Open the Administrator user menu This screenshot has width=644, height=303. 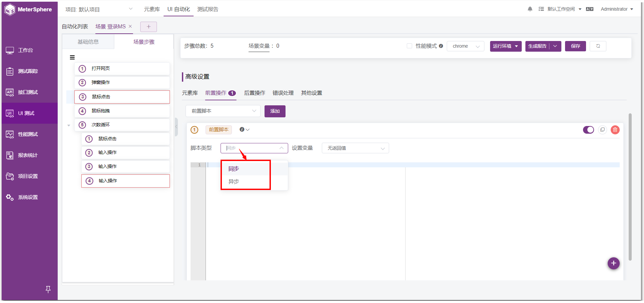[617, 9]
